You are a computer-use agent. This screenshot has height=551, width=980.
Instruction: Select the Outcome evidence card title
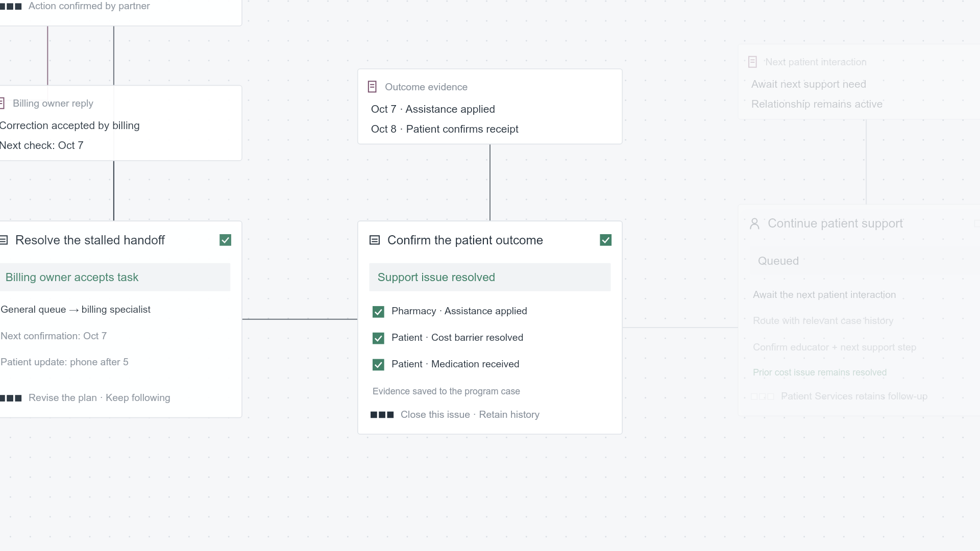pyautogui.click(x=426, y=87)
